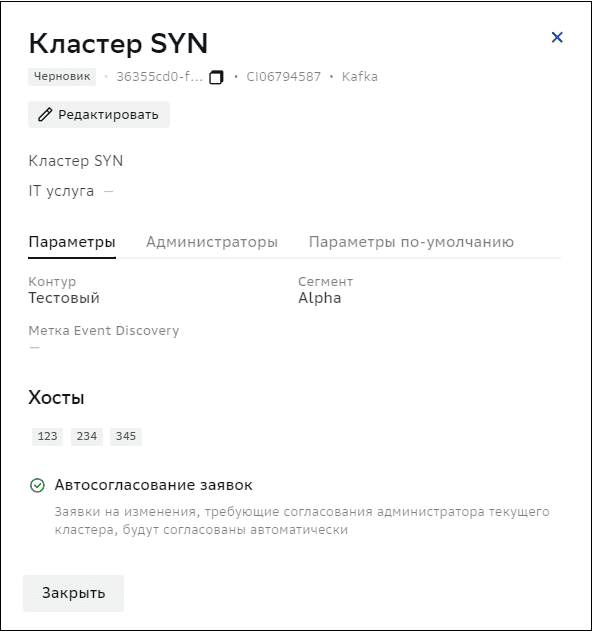
Task: Click the Редактировать button
Action: (x=99, y=115)
